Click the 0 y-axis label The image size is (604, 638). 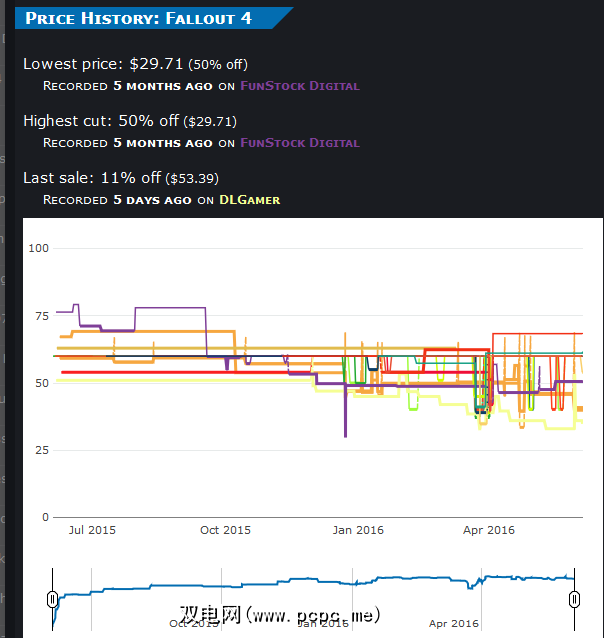point(46,518)
